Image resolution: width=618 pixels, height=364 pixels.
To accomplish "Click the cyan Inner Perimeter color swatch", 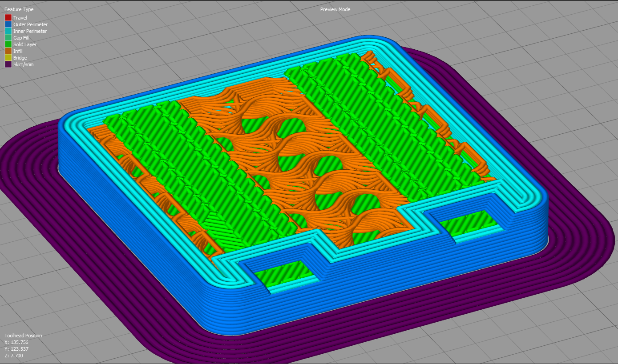I will [x=8, y=31].
